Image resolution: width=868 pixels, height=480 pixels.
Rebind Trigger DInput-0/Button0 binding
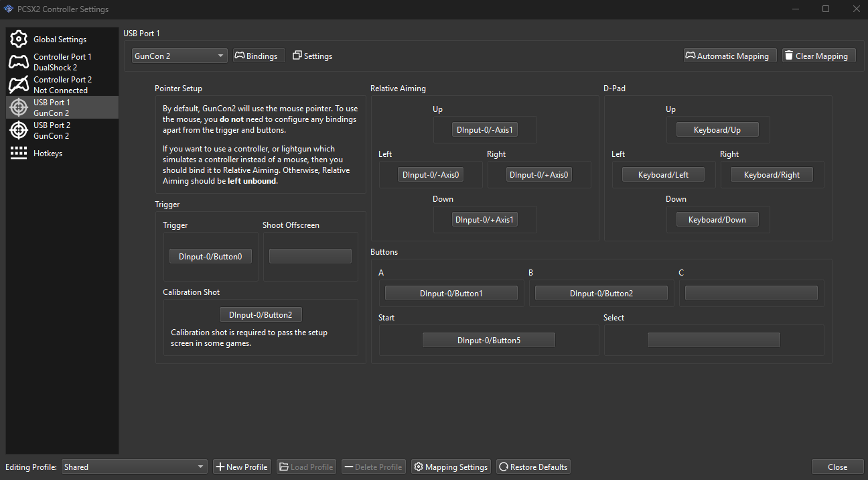pyautogui.click(x=210, y=256)
